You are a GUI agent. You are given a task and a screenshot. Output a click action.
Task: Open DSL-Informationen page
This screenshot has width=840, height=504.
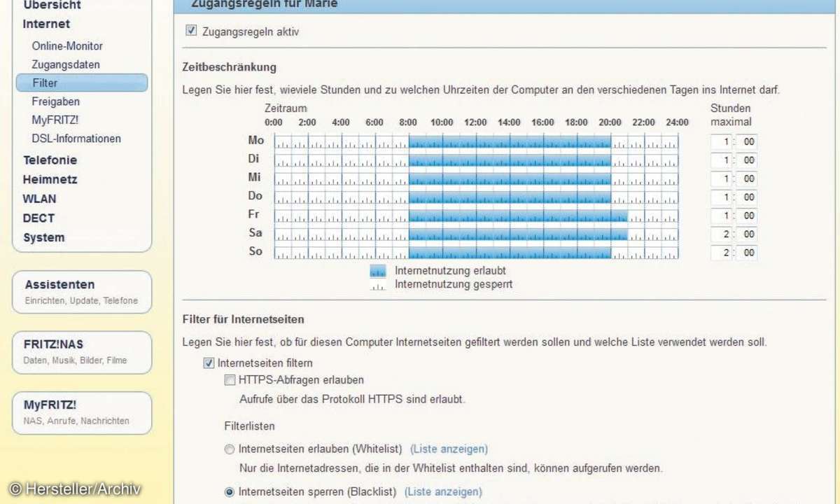[76, 139]
